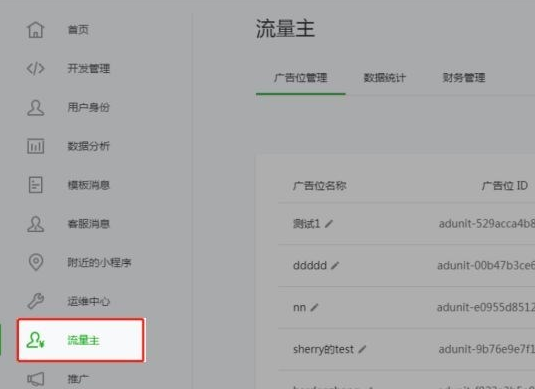The image size is (535, 389).
Task: Click the 广告位名称 column header
Action: coord(320,186)
